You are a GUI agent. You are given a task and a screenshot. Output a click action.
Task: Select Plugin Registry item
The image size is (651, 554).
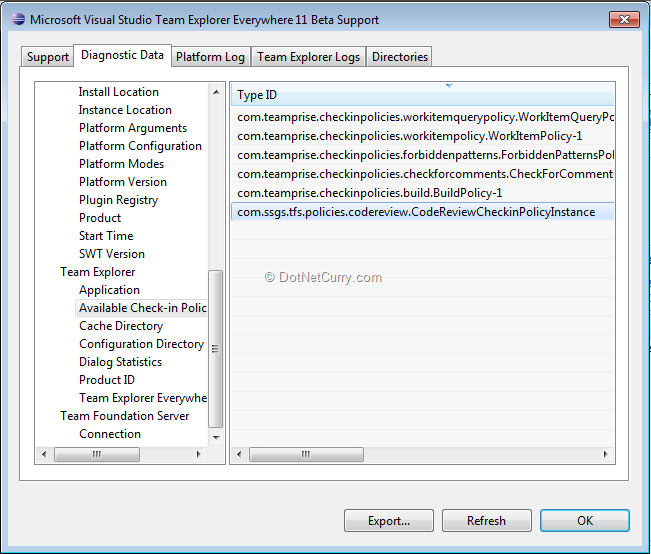coord(118,200)
